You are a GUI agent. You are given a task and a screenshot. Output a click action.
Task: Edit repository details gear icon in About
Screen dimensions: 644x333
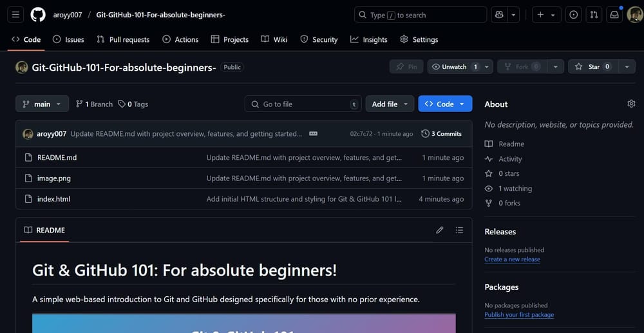[x=631, y=104]
